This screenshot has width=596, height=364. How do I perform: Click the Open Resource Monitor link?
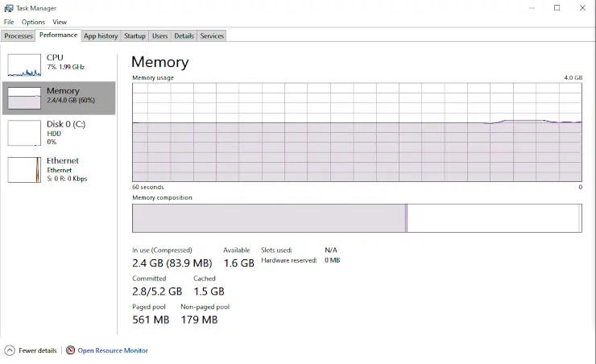(x=113, y=350)
